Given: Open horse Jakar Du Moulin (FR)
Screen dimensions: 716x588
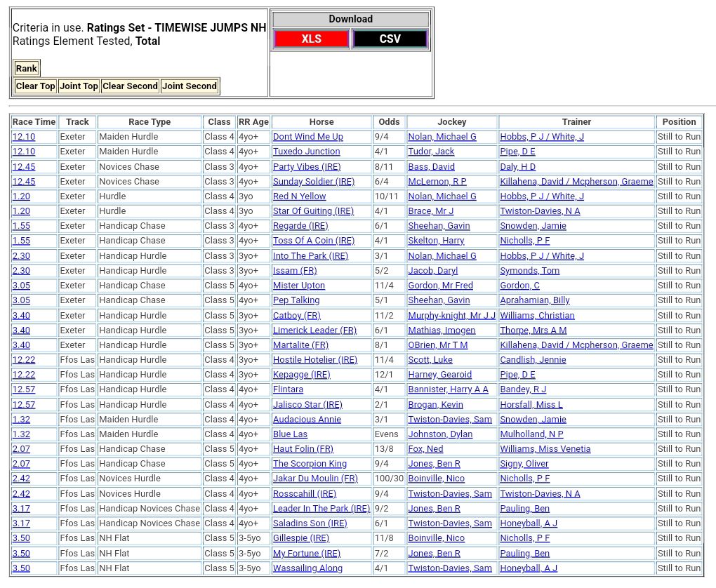Looking at the screenshot, I should click(315, 479).
